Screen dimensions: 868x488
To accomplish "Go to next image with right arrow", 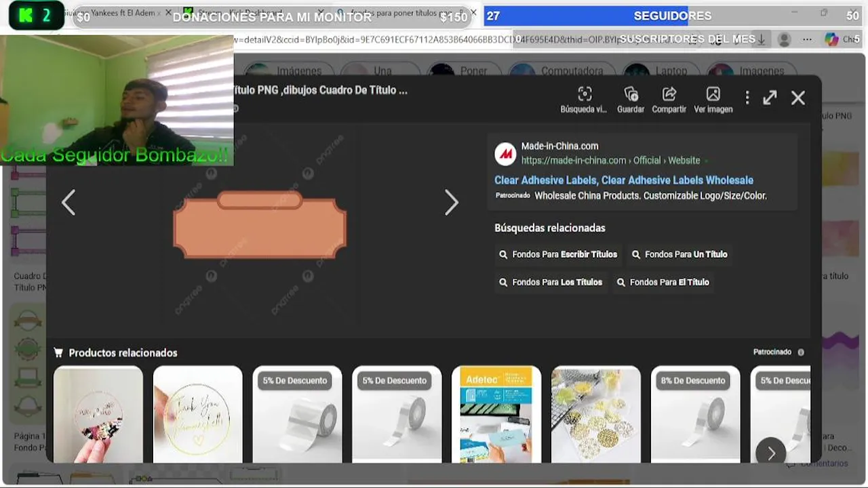I will click(452, 202).
